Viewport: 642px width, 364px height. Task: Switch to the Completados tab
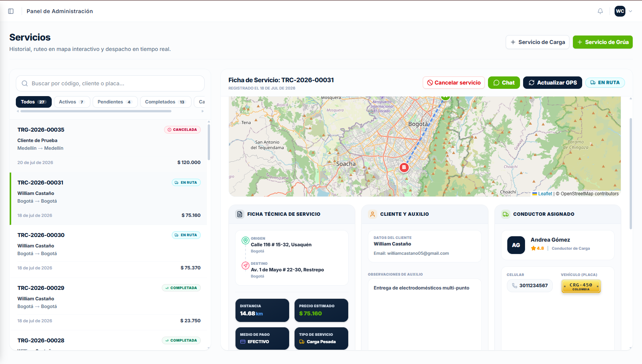[166, 102]
